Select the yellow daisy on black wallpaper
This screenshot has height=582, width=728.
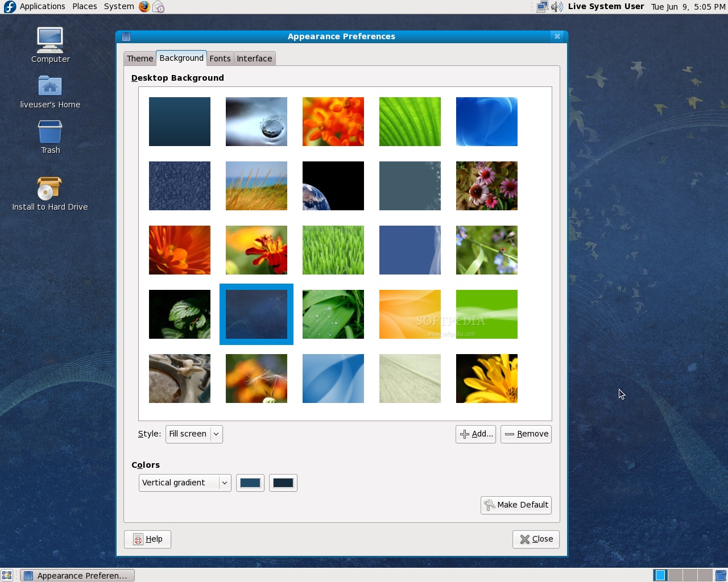(487, 379)
